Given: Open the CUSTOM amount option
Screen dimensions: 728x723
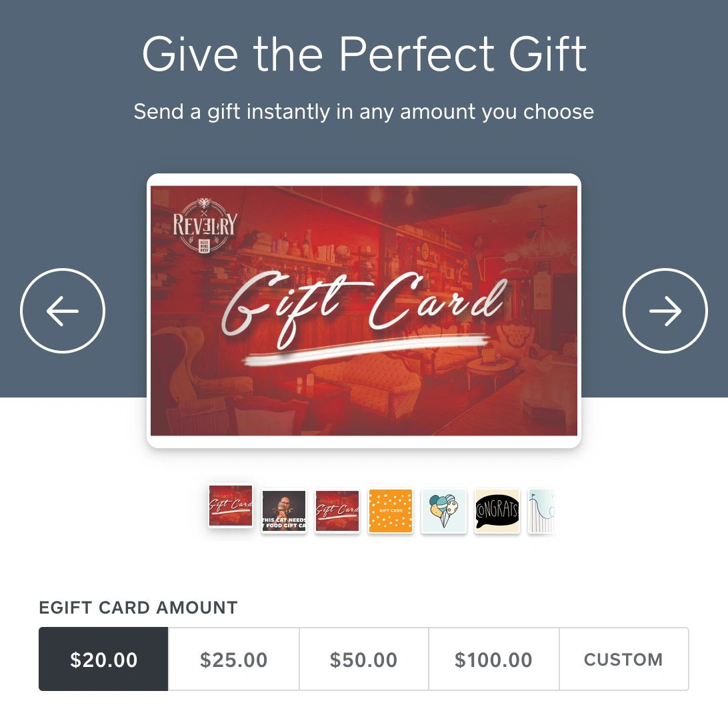Looking at the screenshot, I should click(x=623, y=659).
